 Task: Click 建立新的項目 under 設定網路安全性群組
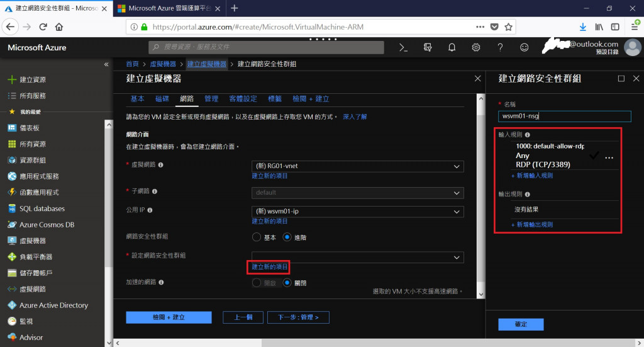pos(269,267)
